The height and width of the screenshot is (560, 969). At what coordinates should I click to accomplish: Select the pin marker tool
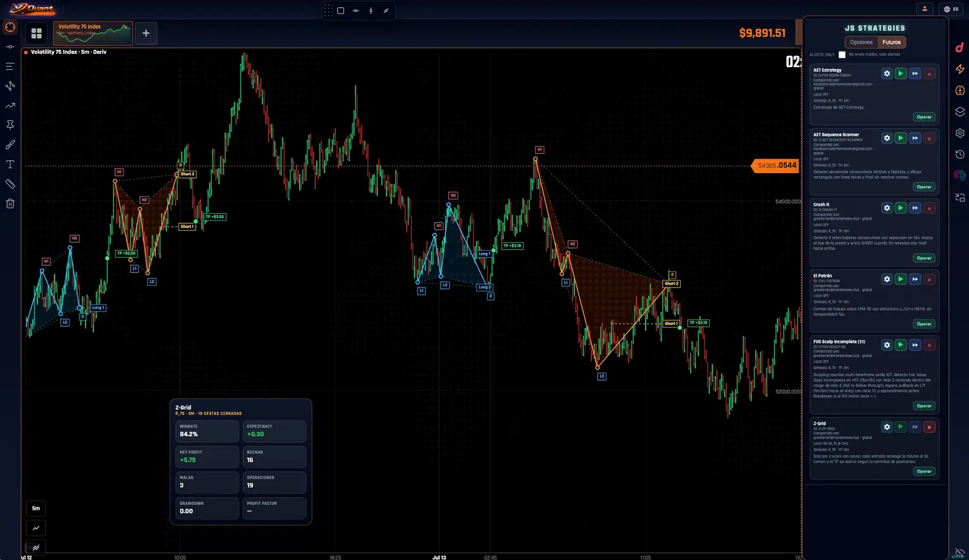tap(10, 125)
